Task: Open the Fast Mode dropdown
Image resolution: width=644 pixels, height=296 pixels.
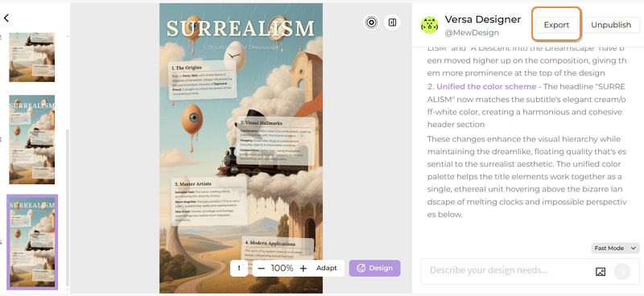Action: click(615, 248)
